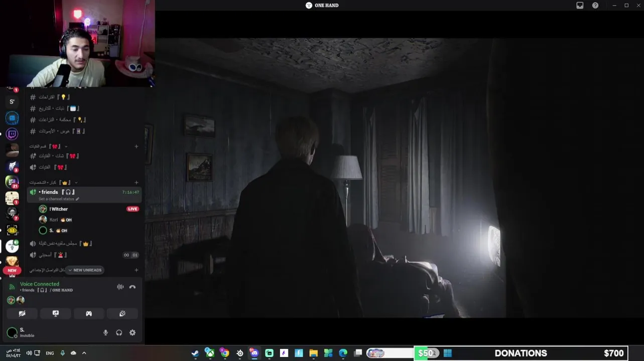Click the LIVE badge next to Witcher
644x361 pixels.
pos(133,209)
